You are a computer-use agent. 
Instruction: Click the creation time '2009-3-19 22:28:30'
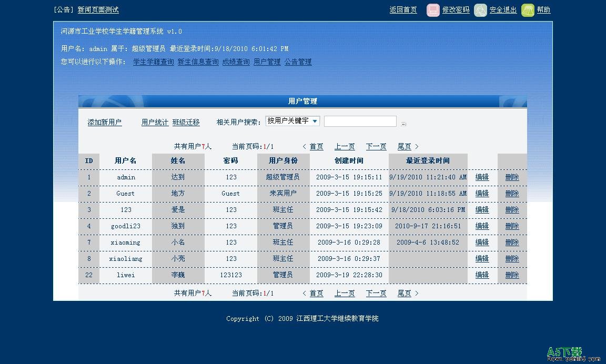coord(349,275)
